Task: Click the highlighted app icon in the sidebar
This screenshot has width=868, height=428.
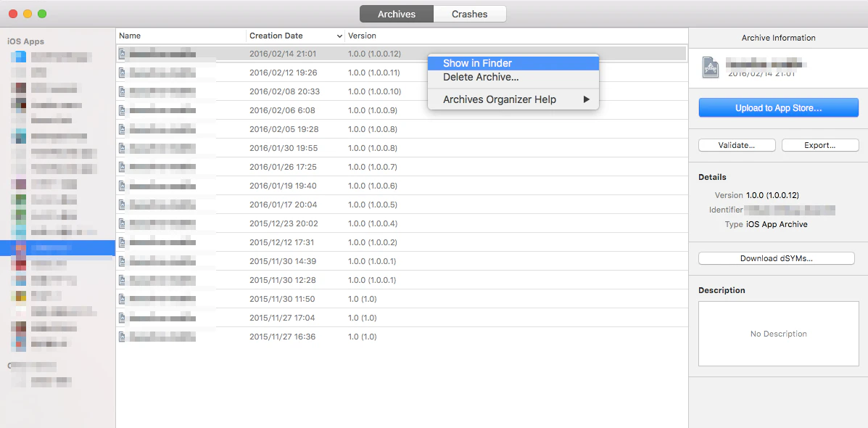Action: coord(20,247)
